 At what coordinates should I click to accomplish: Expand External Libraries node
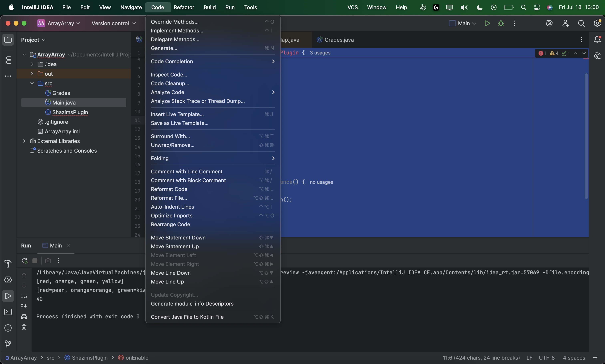point(24,141)
